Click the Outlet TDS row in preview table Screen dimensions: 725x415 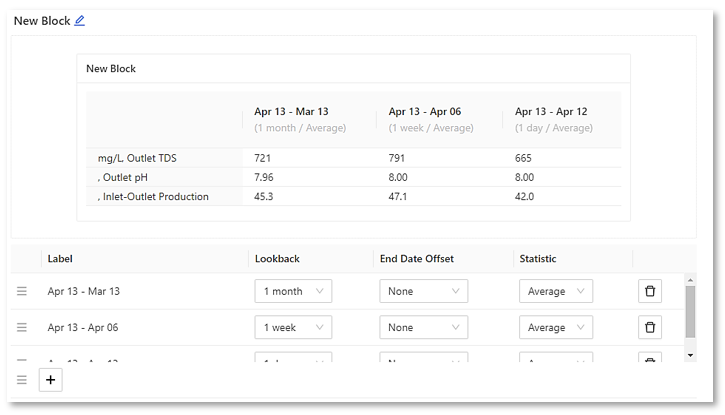point(138,158)
